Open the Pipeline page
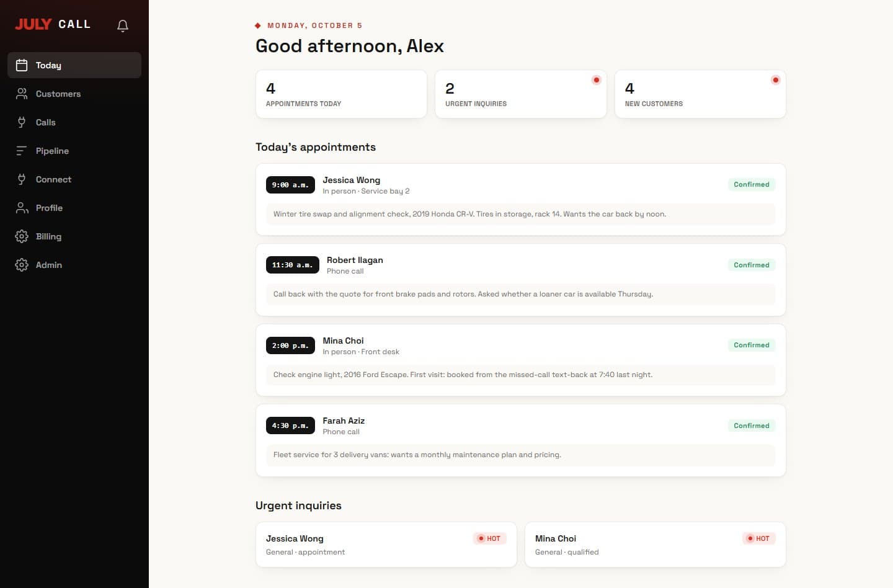 [74, 151]
